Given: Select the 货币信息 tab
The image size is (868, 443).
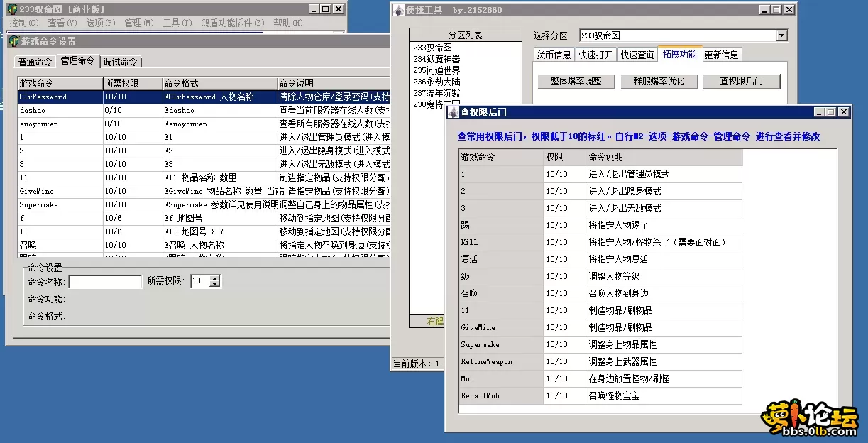Looking at the screenshot, I should (554, 55).
